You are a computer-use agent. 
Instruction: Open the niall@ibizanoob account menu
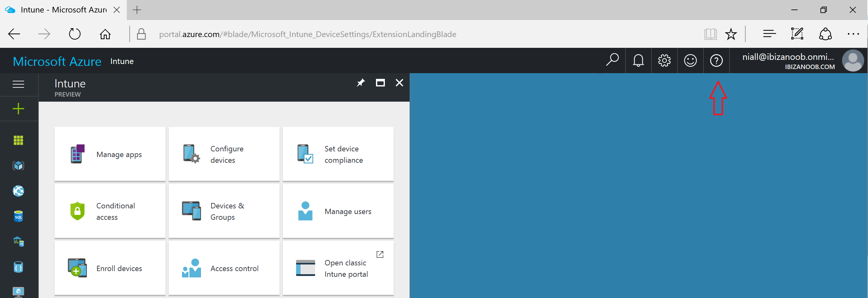[788, 61]
